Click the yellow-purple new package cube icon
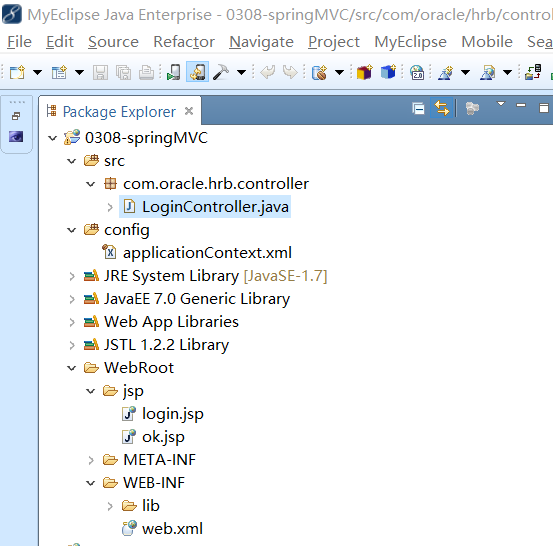The image size is (553, 546). click(365, 72)
